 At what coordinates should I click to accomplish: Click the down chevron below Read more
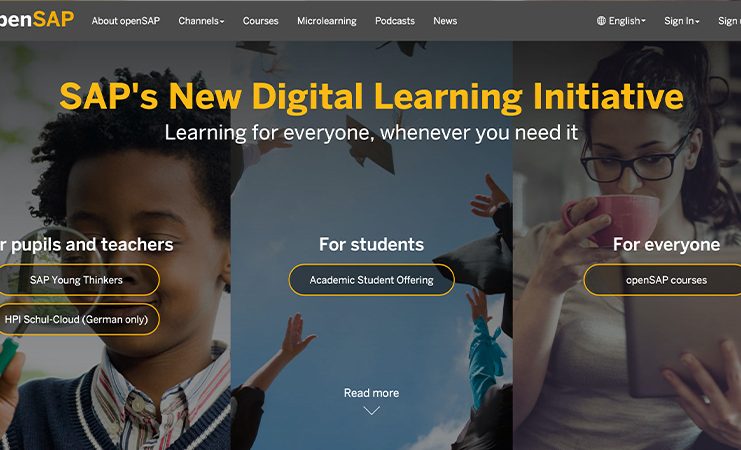[371, 411]
